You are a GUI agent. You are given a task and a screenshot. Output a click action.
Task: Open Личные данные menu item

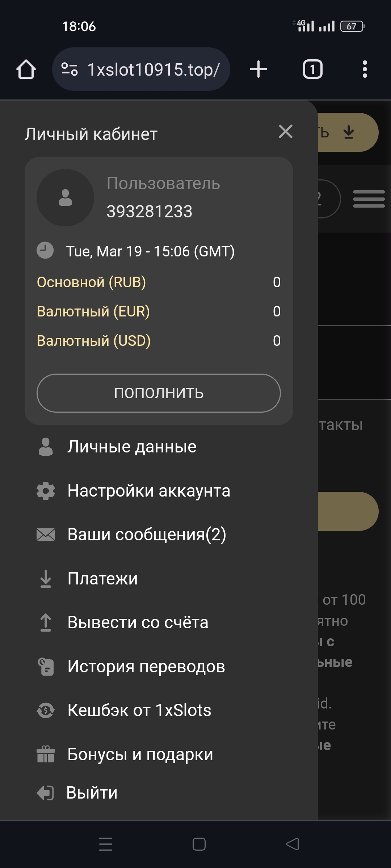132,447
